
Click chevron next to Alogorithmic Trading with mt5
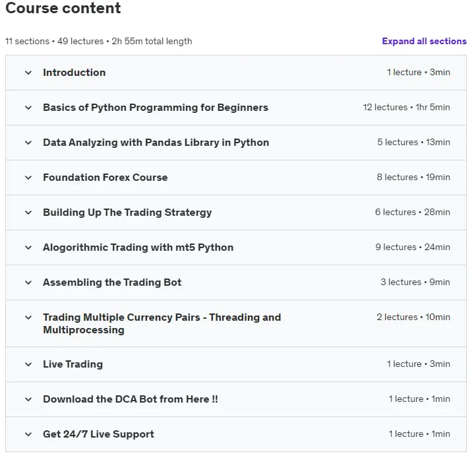tap(28, 247)
